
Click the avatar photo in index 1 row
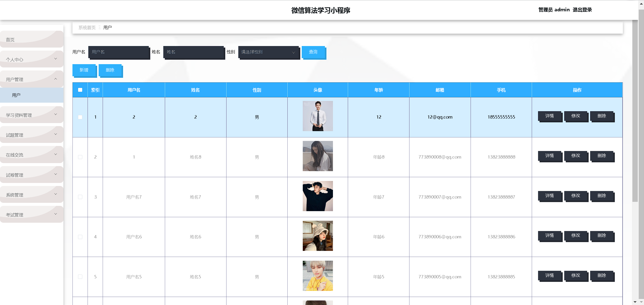tap(318, 116)
